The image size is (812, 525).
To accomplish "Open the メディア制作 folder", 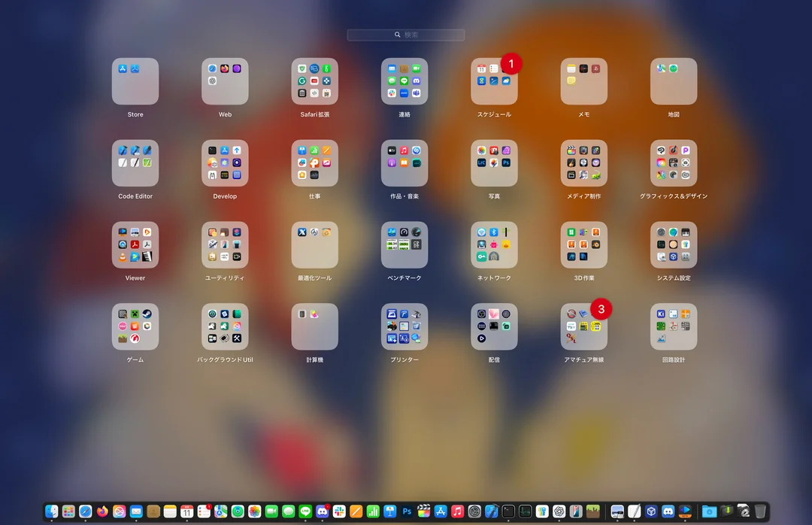I will pos(583,162).
